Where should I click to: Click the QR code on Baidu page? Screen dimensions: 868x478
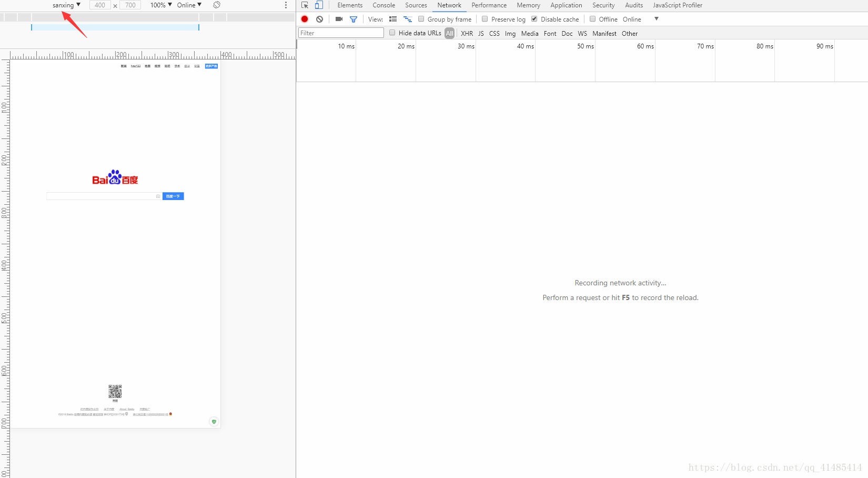coord(115,391)
